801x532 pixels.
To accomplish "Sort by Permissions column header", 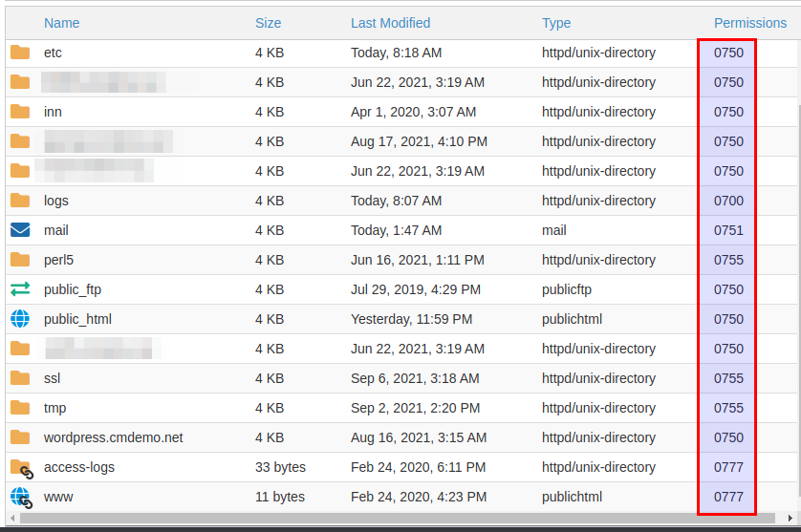I will (x=749, y=23).
